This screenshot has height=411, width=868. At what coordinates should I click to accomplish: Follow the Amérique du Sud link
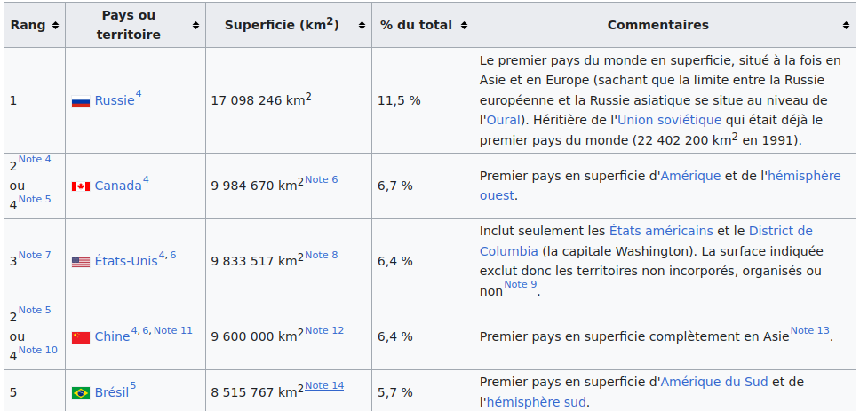pyautogui.click(x=714, y=382)
